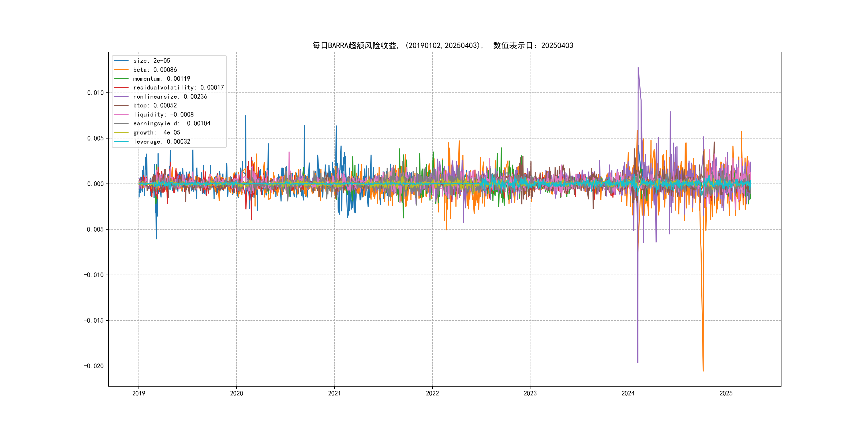Click the 'growth: -4e-05' legend label
The image size is (868, 434).
point(157,132)
